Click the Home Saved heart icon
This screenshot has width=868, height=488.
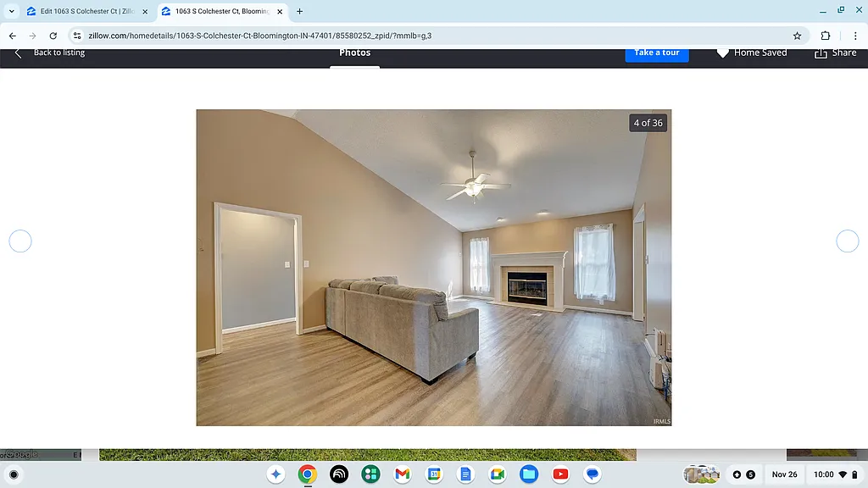[x=722, y=53]
